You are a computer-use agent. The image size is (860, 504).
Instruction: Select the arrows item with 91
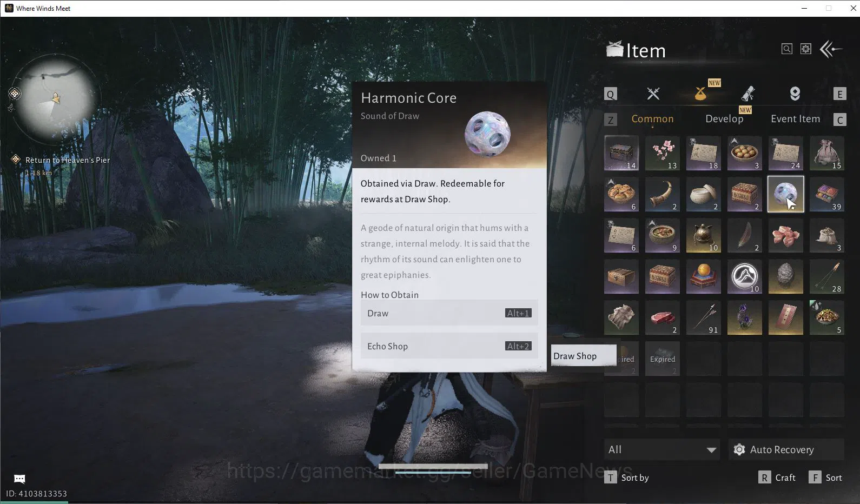point(704,317)
